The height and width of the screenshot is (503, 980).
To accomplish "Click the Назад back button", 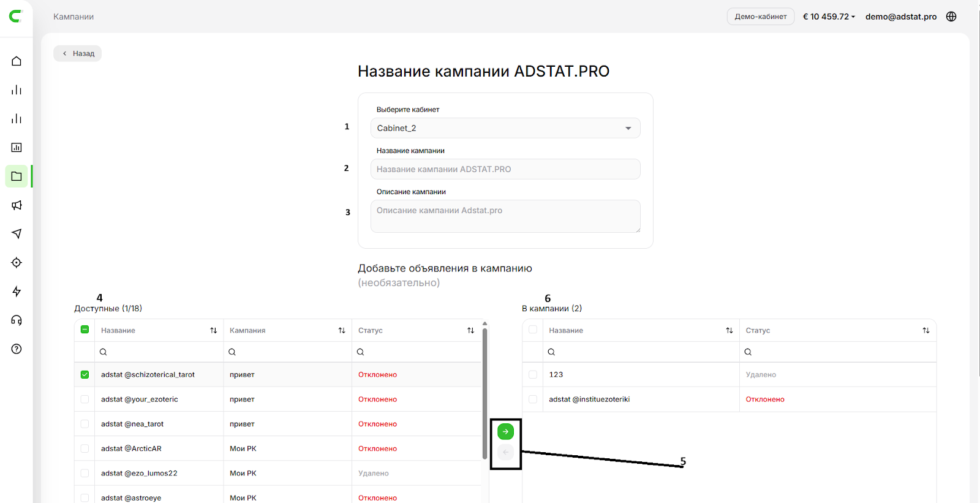I will coord(78,53).
